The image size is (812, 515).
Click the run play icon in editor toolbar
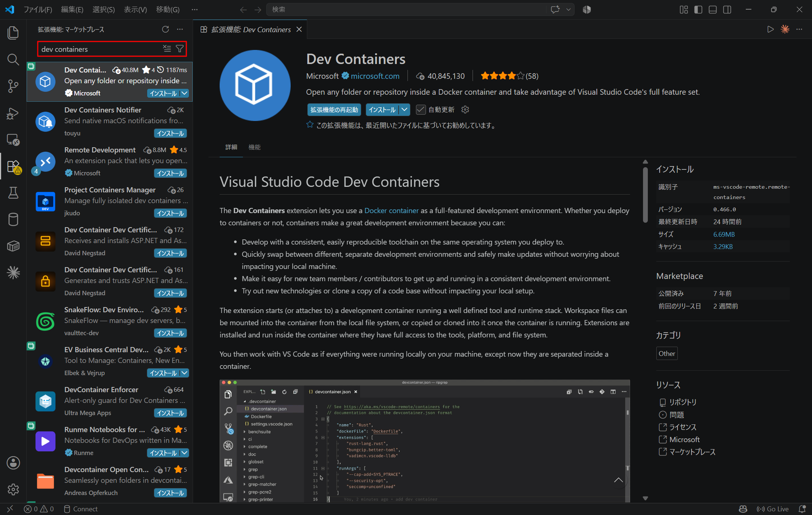(x=770, y=29)
